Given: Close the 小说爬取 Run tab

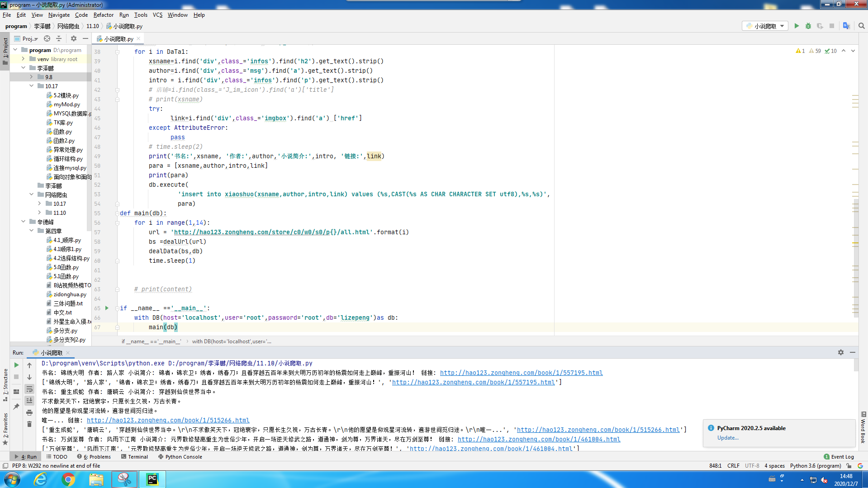Looking at the screenshot, I should coord(68,353).
